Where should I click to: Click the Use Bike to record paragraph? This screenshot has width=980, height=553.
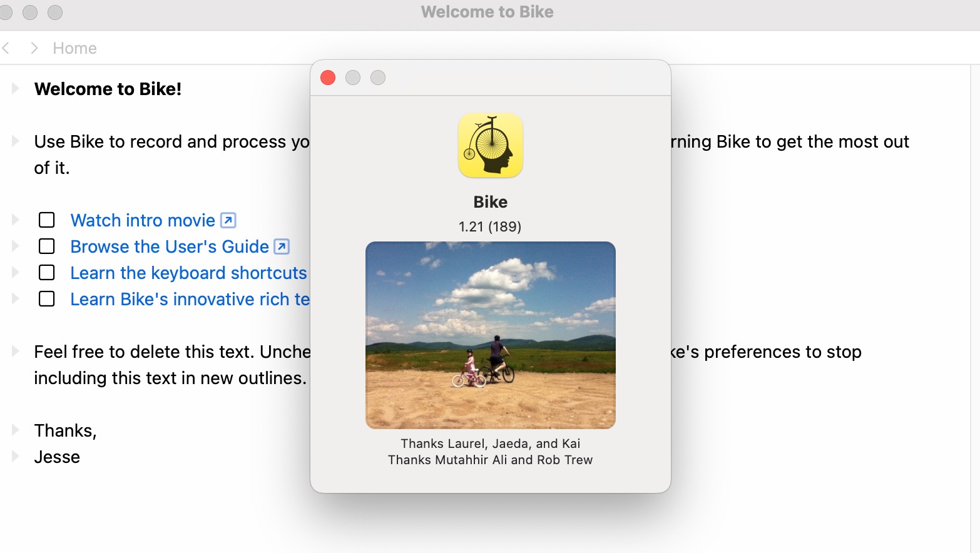tap(172, 155)
